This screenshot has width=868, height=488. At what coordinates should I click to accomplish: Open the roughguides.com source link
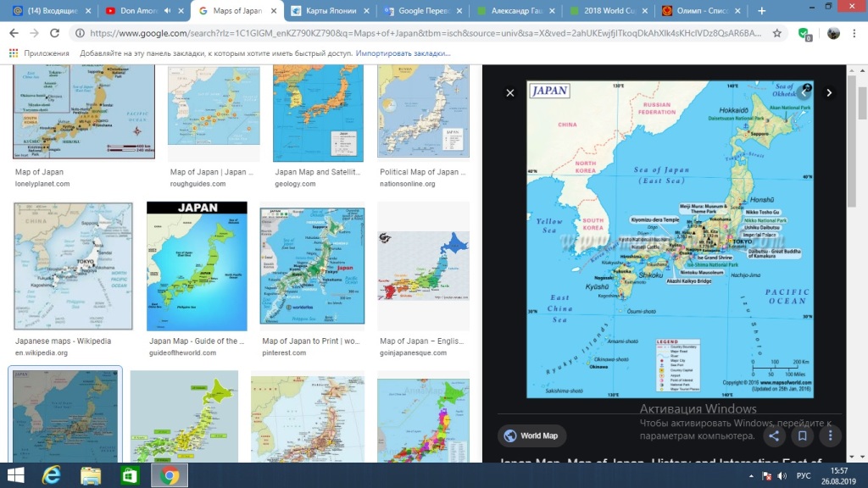[198, 184]
